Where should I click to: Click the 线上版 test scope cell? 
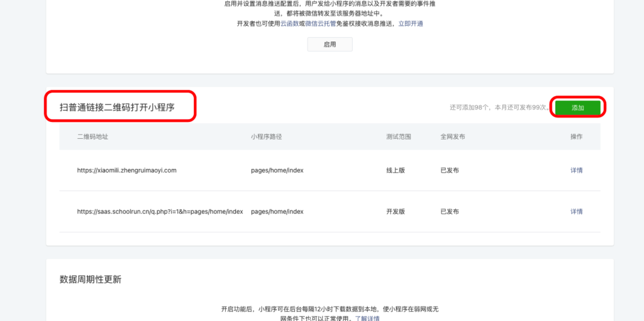396,170
